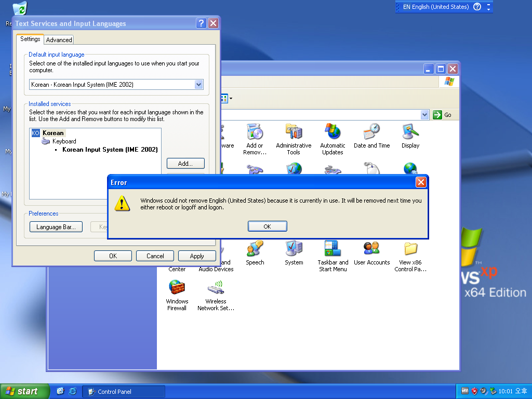This screenshot has width=532, height=399.
Task: Open Taskbar and Start Menu icon
Action: click(333, 256)
